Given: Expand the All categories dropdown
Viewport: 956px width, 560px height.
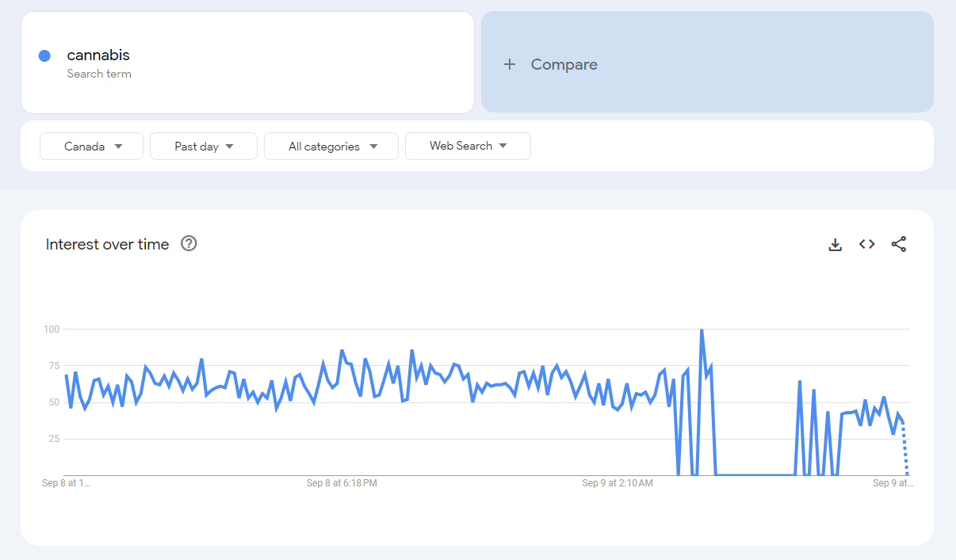Looking at the screenshot, I should click(x=331, y=147).
